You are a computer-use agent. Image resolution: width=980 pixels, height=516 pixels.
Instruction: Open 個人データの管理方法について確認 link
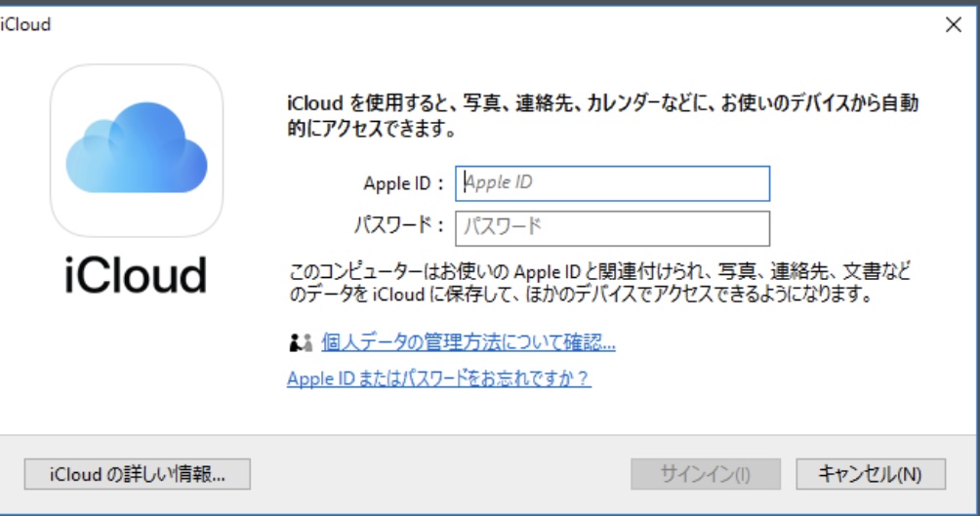point(469,342)
